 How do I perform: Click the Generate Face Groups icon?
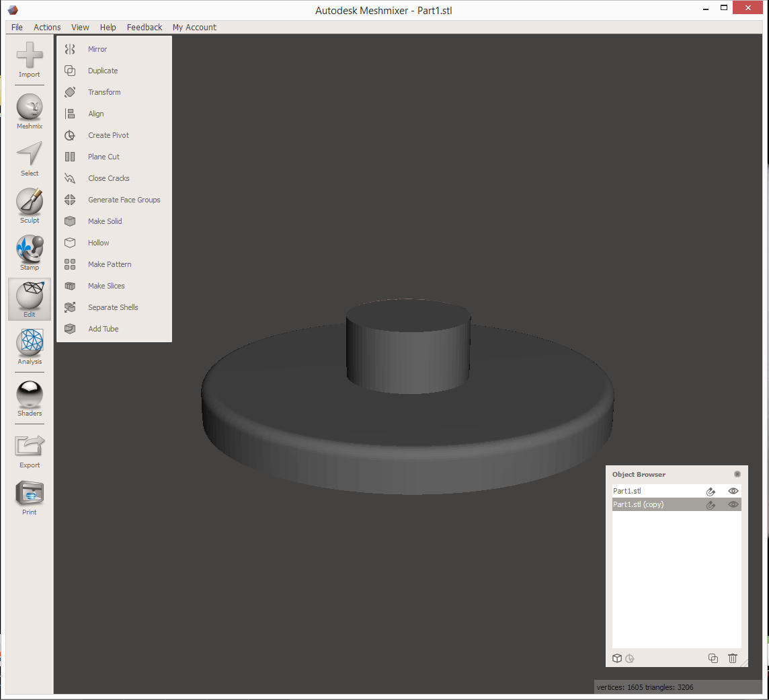[70, 200]
